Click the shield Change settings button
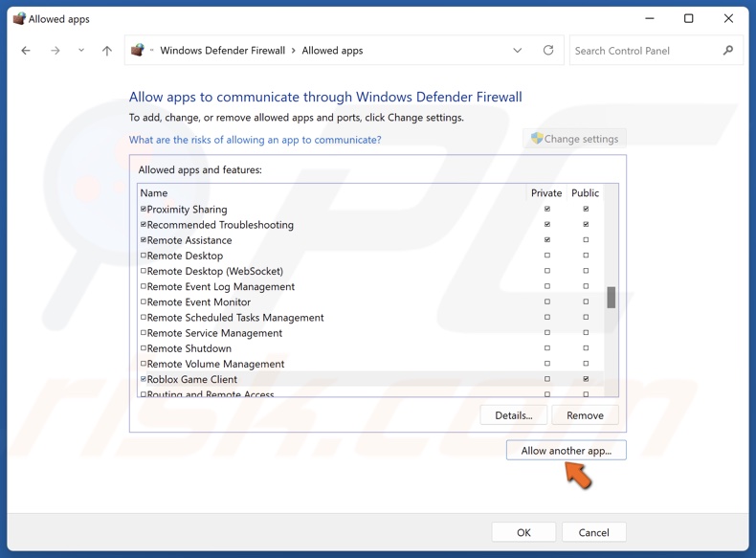 pyautogui.click(x=574, y=139)
